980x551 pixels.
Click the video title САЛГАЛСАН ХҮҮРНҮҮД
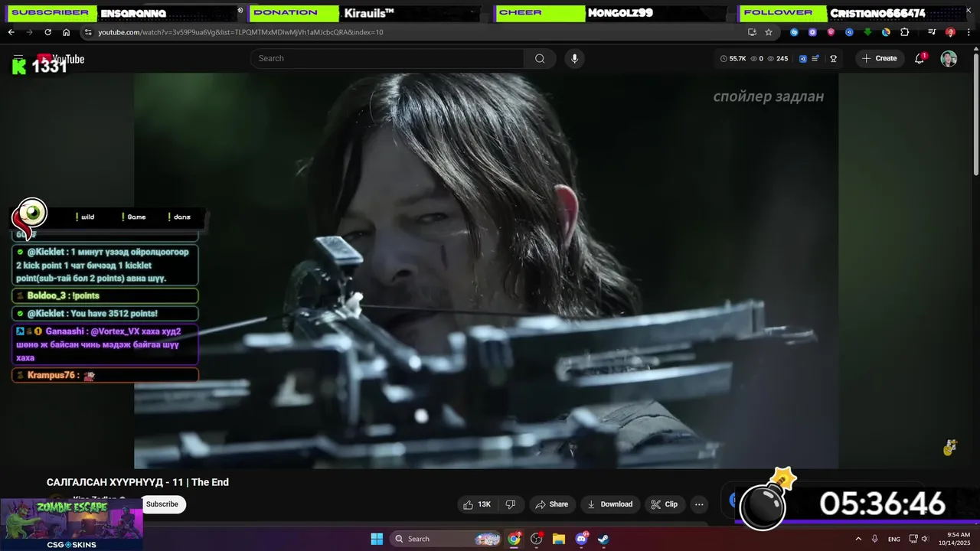click(138, 482)
